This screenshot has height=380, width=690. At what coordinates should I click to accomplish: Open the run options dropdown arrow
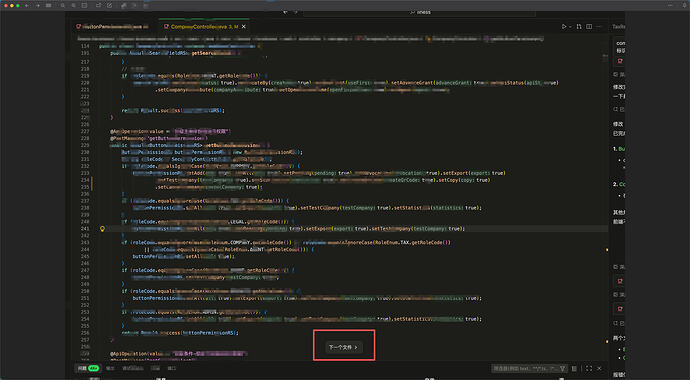pyautogui.click(x=570, y=27)
